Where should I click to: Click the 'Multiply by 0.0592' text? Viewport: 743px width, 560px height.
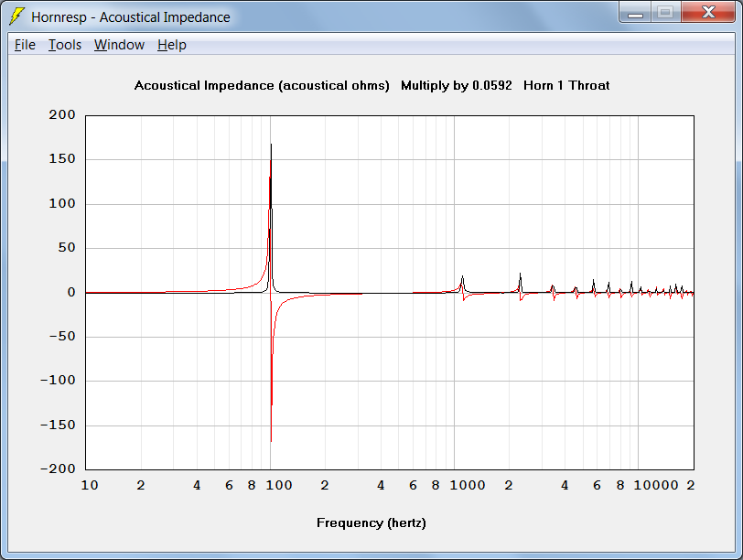click(457, 86)
